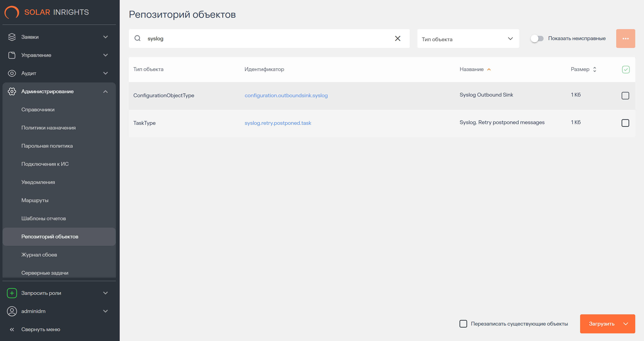
Task: Select Репозиторий объектов menu item
Action: point(59,237)
